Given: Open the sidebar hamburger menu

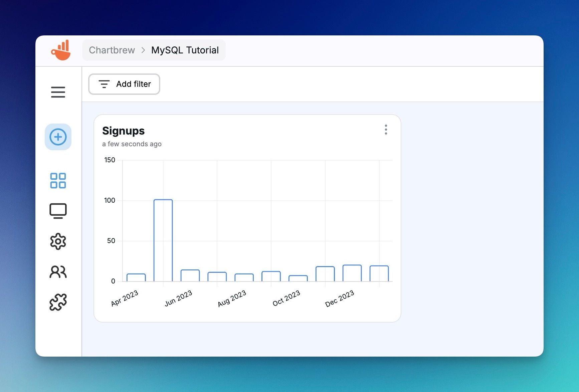Looking at the screenshot, I should tap(58, 92).
